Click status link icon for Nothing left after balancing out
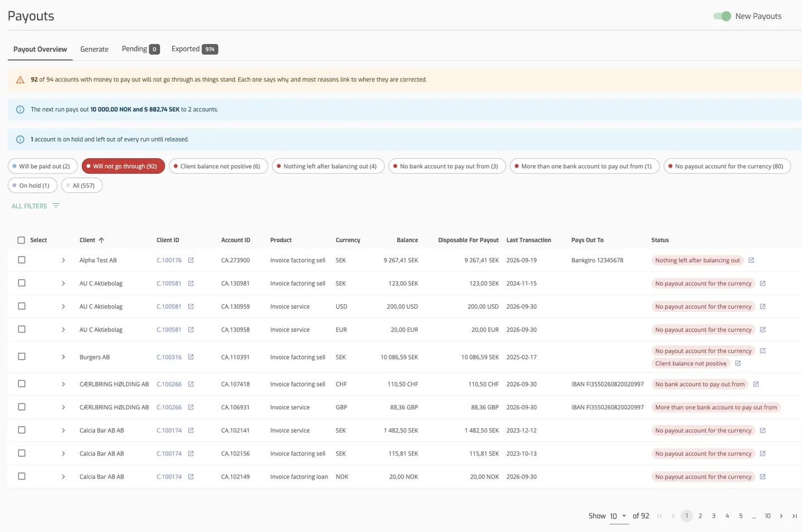802x532 pixels. click(751, 260)
